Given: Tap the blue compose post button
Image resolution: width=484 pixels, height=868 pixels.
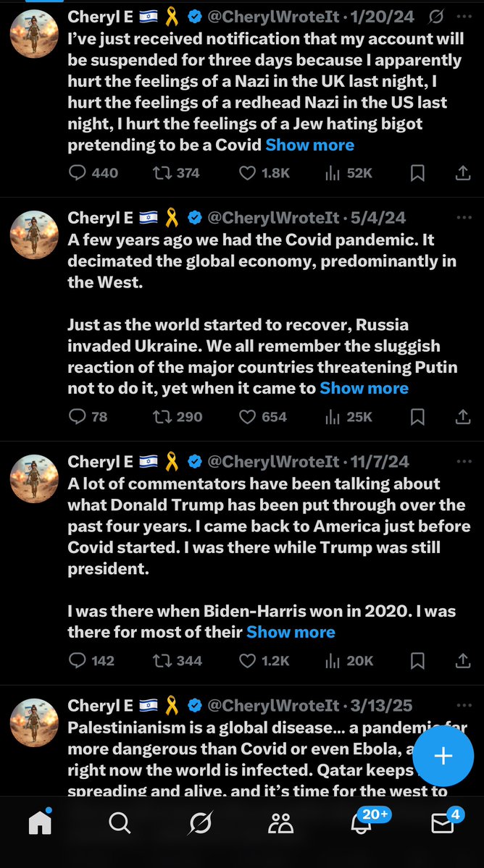Looking at the screenshot, I should click(x=443, y=756).
